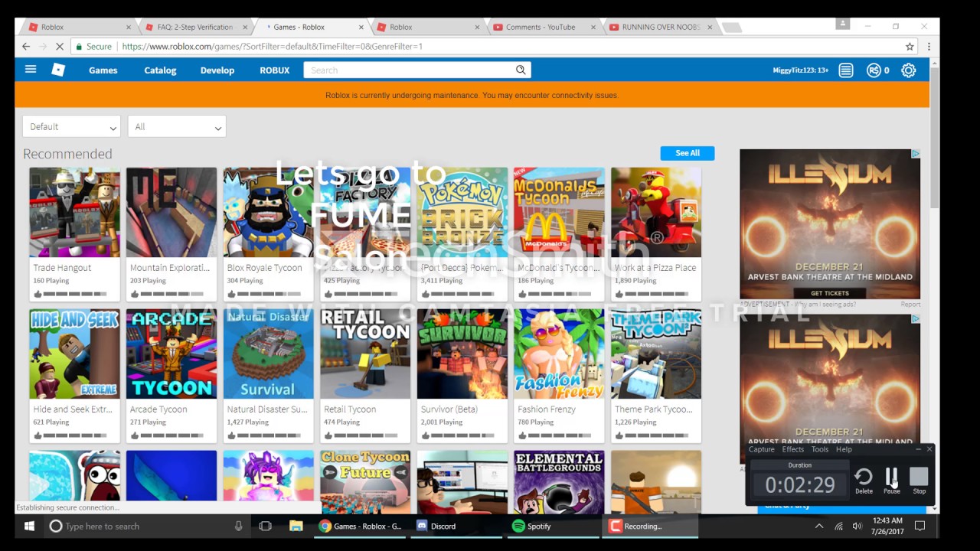Image resolution: width=980 pixels, height=551 pixels.
Task: Open the Games menu item
Action: [x=103, y=70]
